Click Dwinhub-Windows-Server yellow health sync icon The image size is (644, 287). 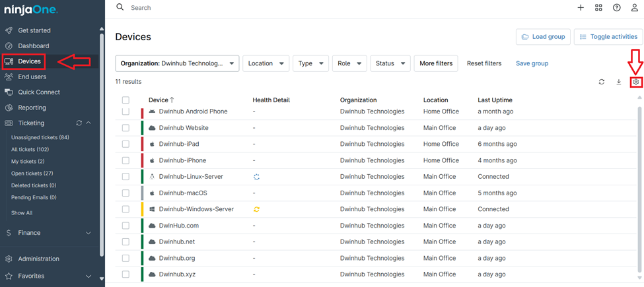pos(257,209)
